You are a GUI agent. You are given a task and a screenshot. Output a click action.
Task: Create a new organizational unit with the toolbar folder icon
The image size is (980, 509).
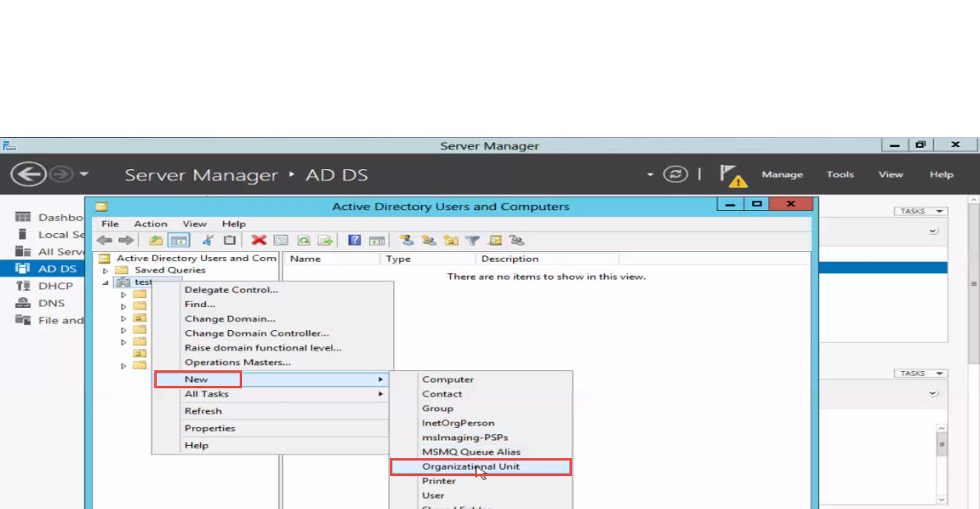(x=451, y=240)
